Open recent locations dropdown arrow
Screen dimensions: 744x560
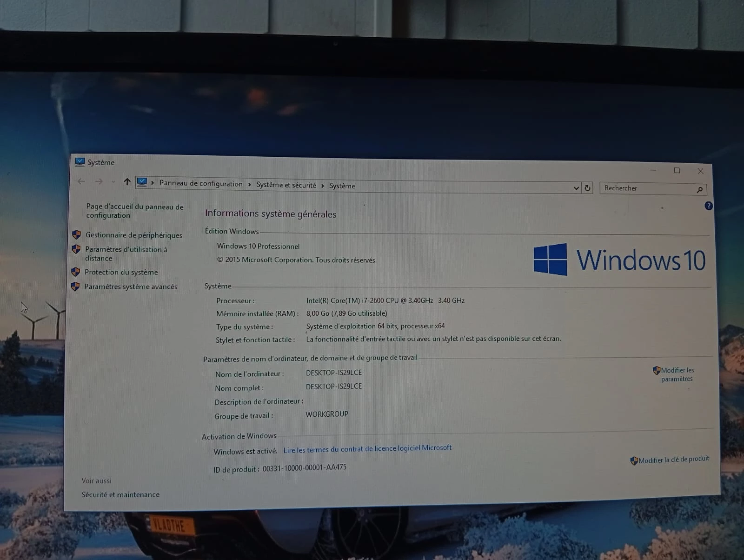point(113,182)
